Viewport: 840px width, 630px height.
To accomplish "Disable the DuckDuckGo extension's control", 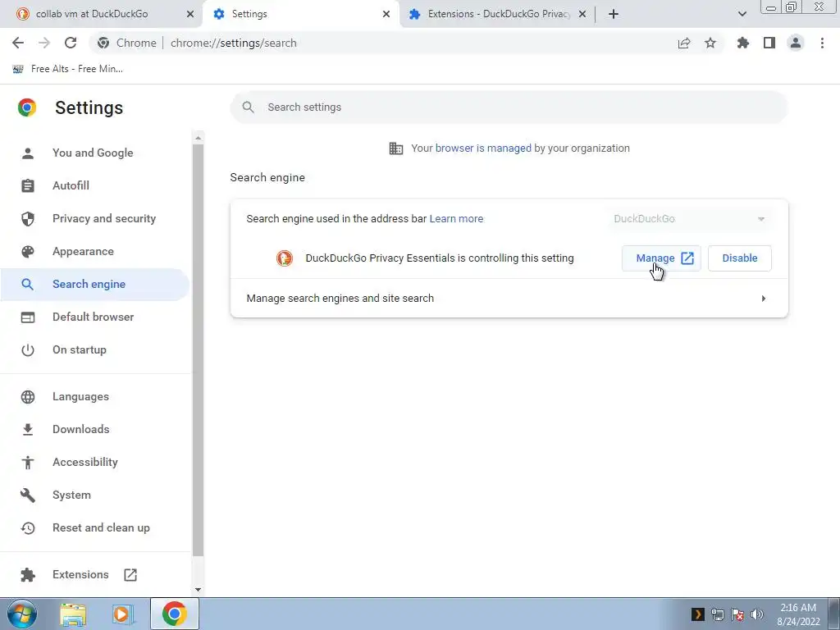I will click(x=740, y=258).
